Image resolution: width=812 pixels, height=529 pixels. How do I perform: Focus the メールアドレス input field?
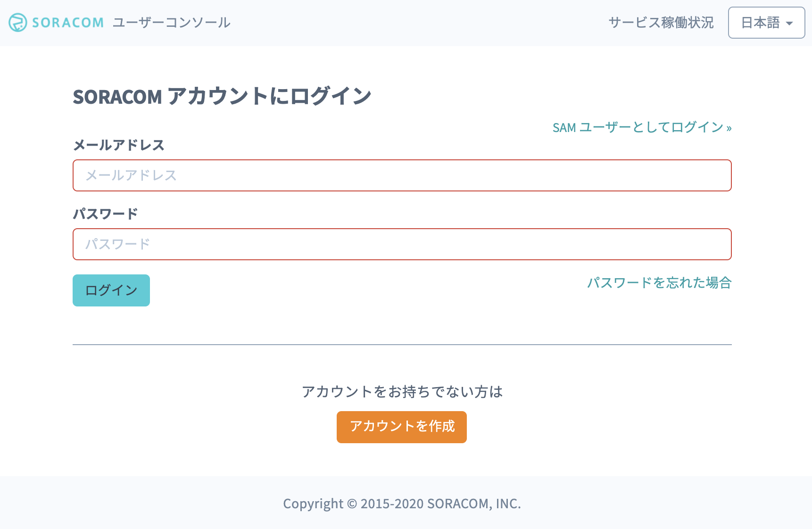(402, 175)
